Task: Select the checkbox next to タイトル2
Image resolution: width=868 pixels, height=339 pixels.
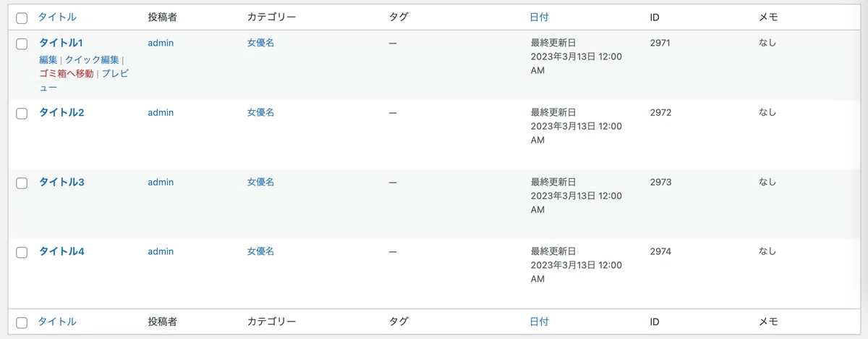Action: (22, 114)
